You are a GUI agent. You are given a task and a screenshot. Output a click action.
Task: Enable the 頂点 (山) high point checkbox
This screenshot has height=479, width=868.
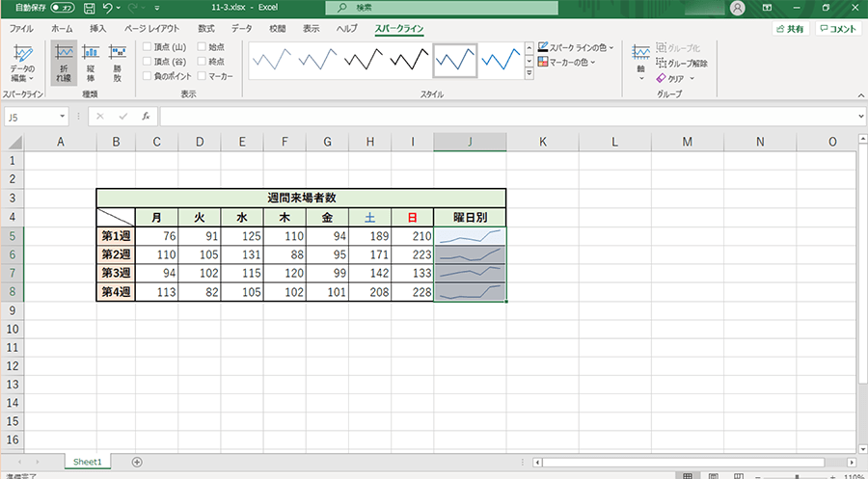pos(147,46)
